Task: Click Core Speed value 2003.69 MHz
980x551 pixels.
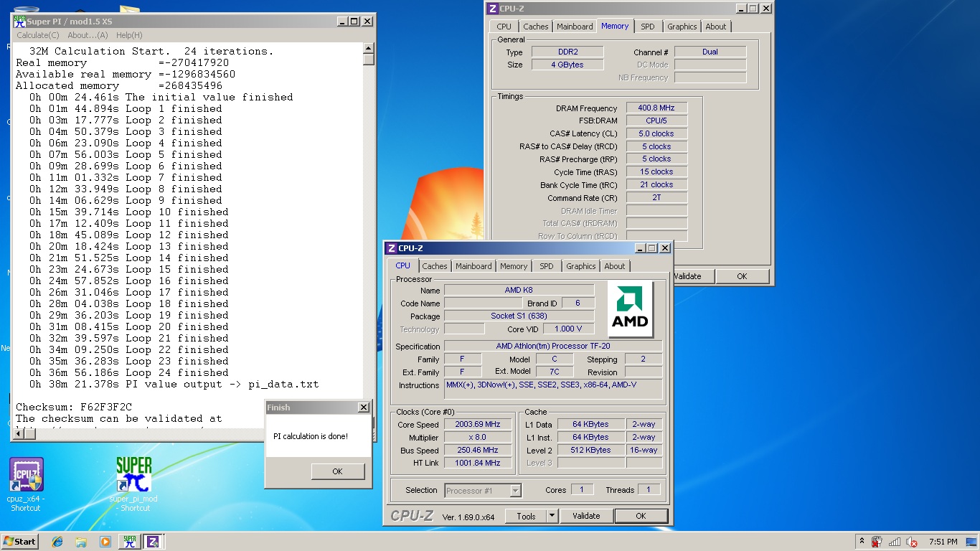Action: (478, 425)
